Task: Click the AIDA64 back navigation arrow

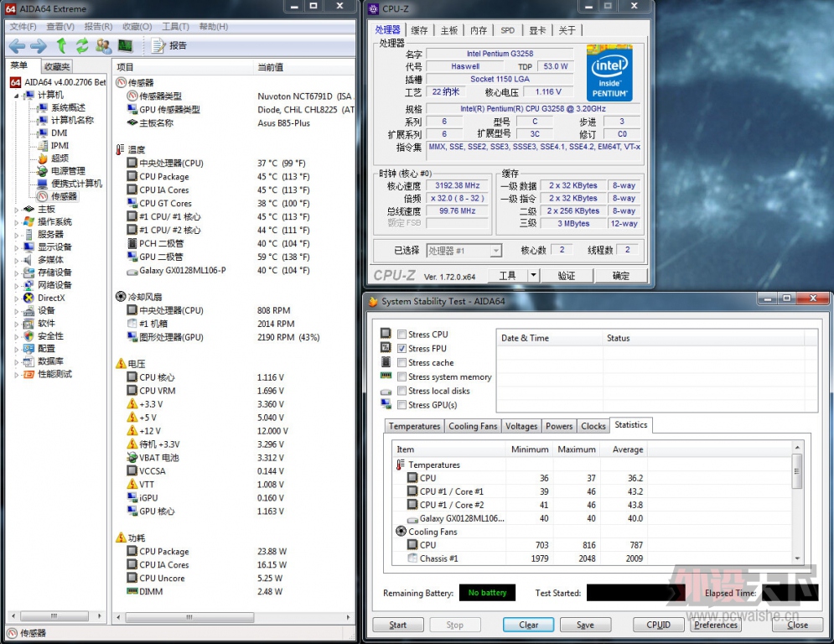Action: pyautogui.click(x=17, y=46)
